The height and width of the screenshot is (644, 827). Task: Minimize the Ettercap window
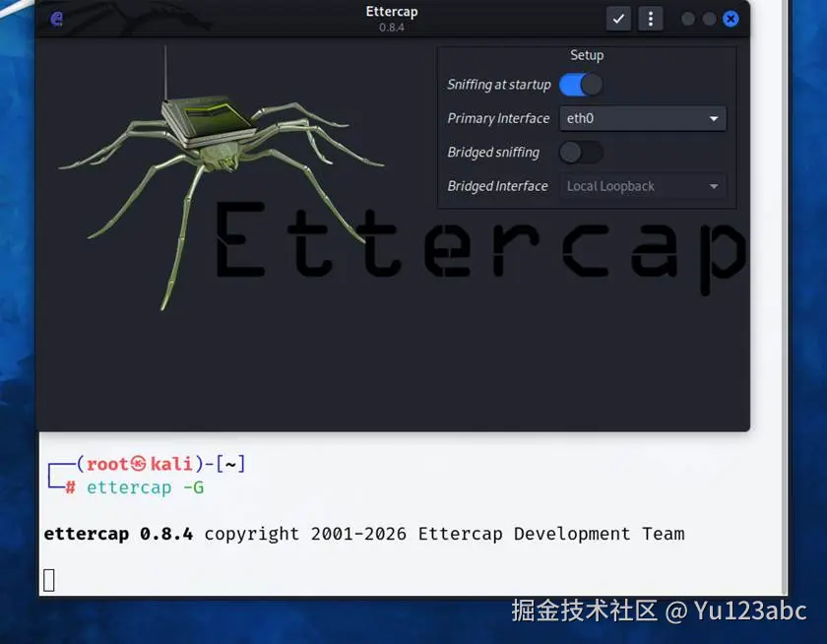pyautogui.click(x=688, y=20)
